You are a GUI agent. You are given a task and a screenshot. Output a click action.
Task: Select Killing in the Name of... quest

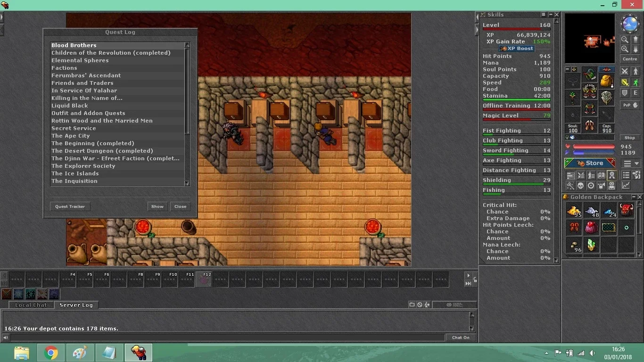[x=117, y=98]
